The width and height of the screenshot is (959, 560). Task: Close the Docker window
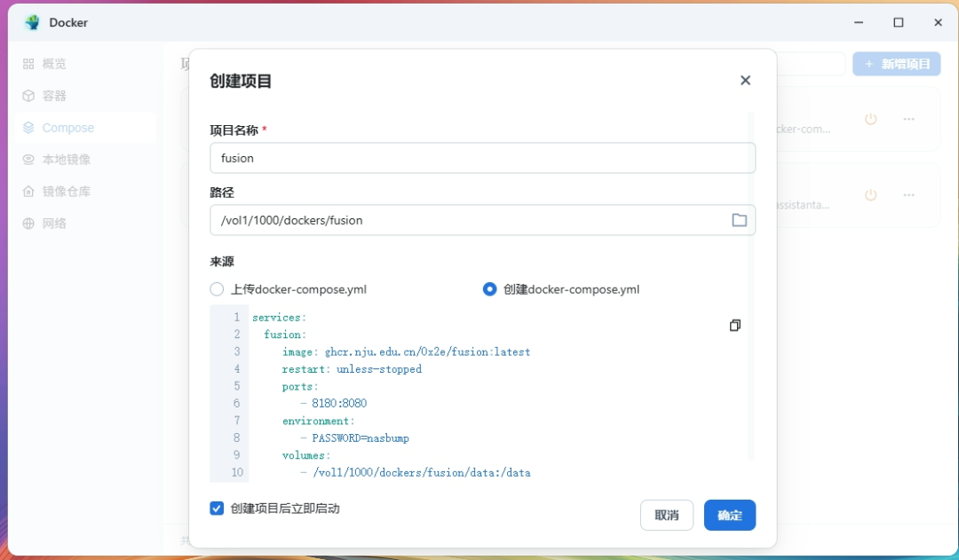[x=939, y=22]
